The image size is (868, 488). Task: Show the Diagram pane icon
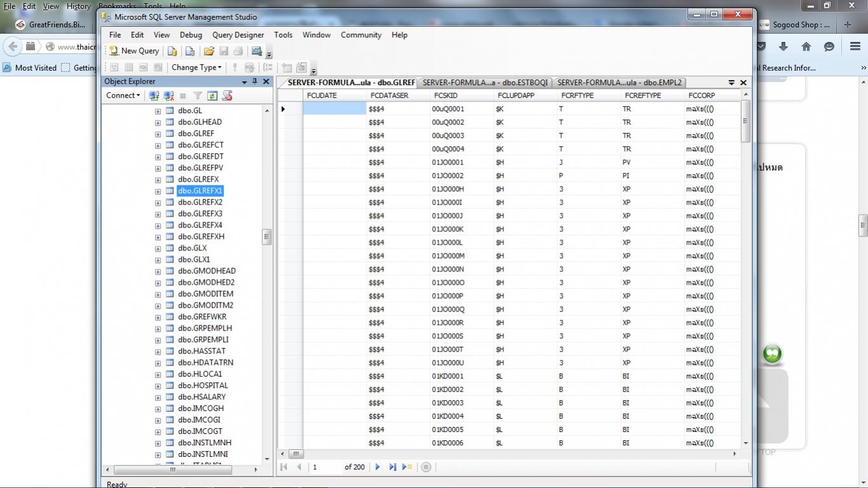[x=114, y=67]
